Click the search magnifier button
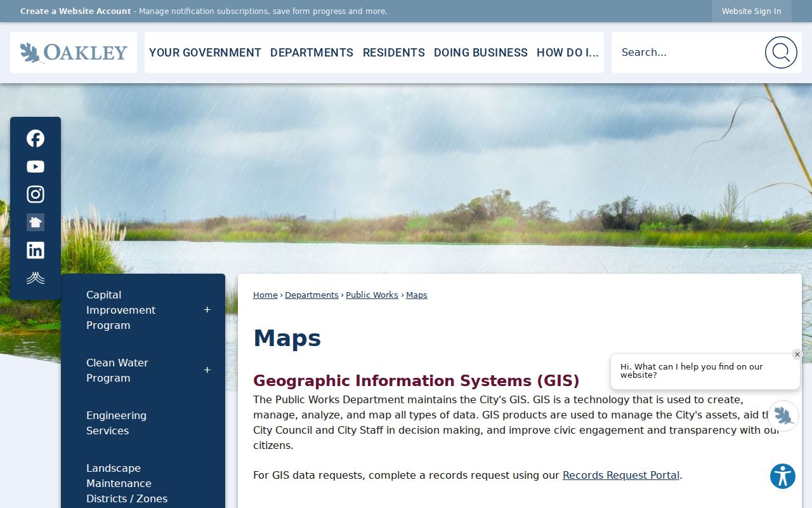Image resolution: width=812 pixels, height=508 pixels. coord(781,52)
